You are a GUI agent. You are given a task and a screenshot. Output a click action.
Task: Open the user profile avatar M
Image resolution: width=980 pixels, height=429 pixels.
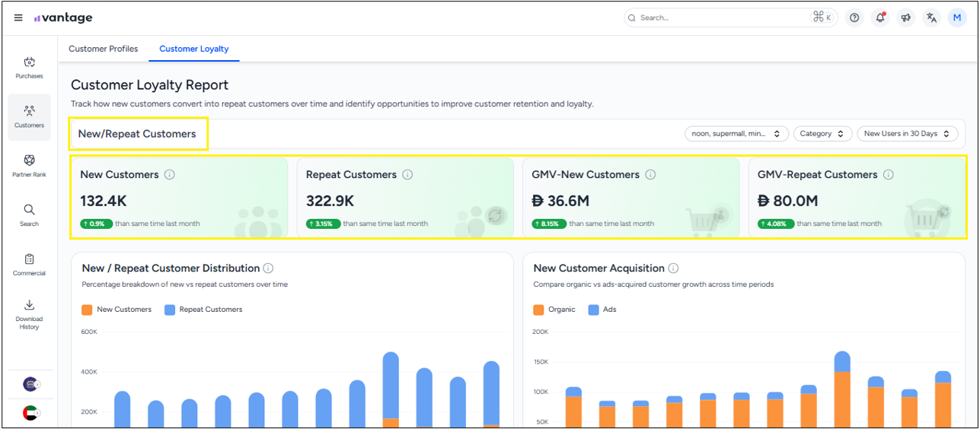pyautogui.click(x=957, y=18)
